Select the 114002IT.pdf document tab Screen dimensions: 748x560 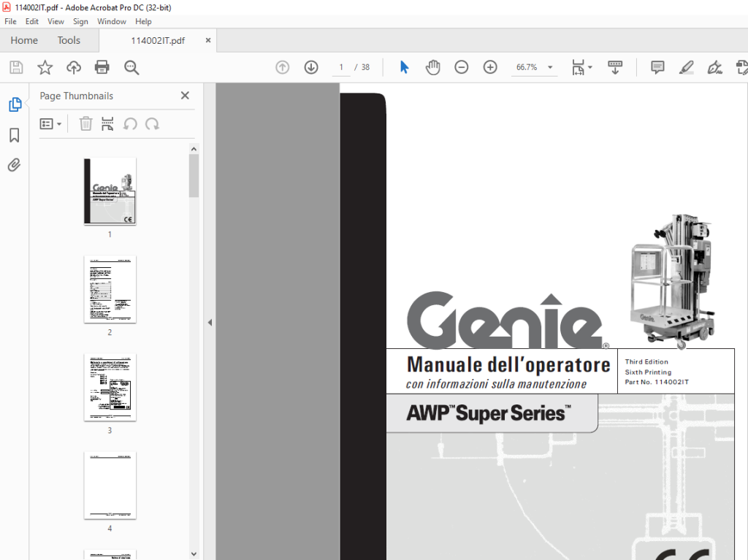(158, 41)
